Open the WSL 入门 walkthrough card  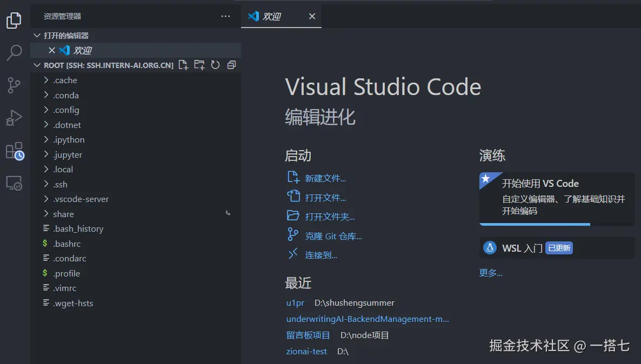click(x=557, y=248)
